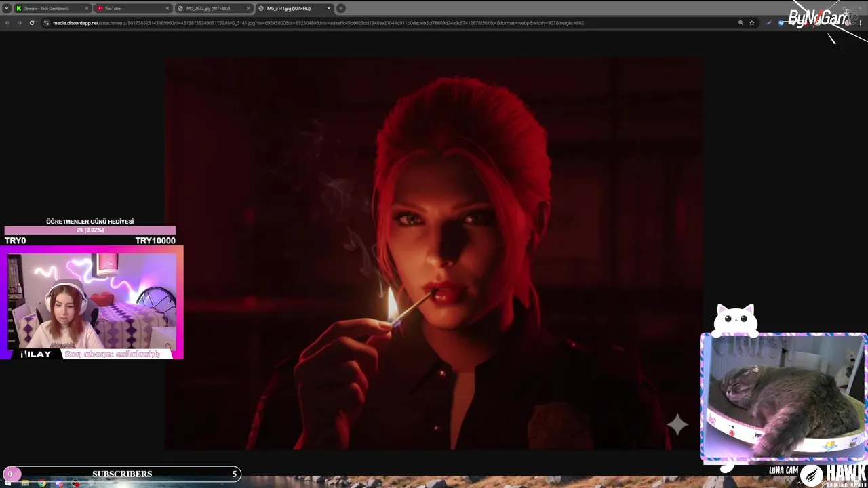The image size is (868, 488).
Task: Click the white cat face icon above Luna Cam
Action: 736,320
